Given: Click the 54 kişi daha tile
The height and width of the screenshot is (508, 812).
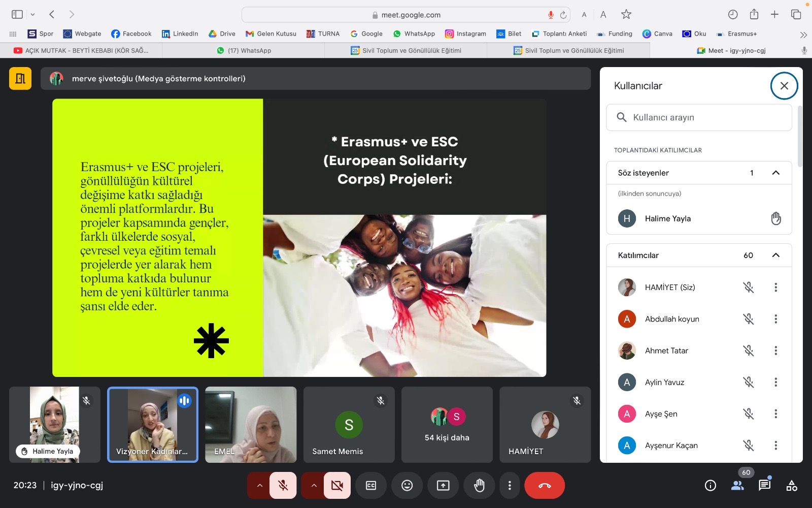Looking at the screenshot, I should coord(447,425).
